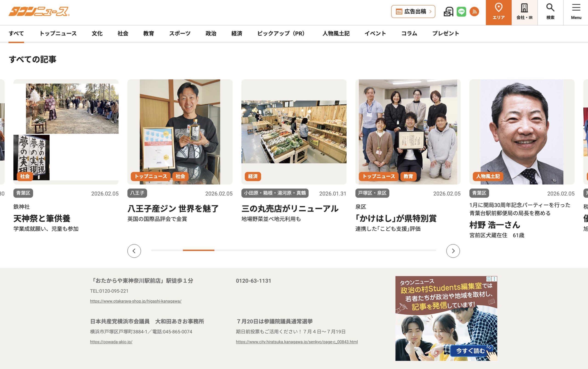Open the otakaraya-shop higashi-kanagawa link
The width and height of the screenshot is (588, 369).
[136, 301]
